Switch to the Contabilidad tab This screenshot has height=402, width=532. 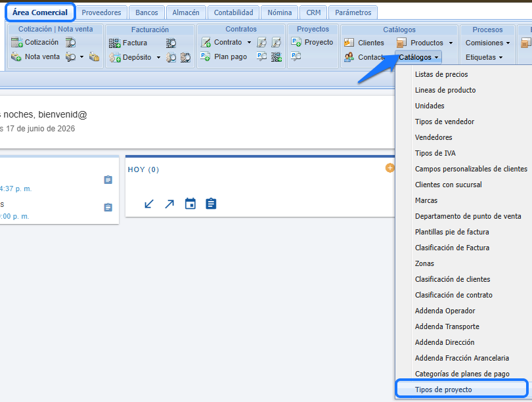[233, 12]
